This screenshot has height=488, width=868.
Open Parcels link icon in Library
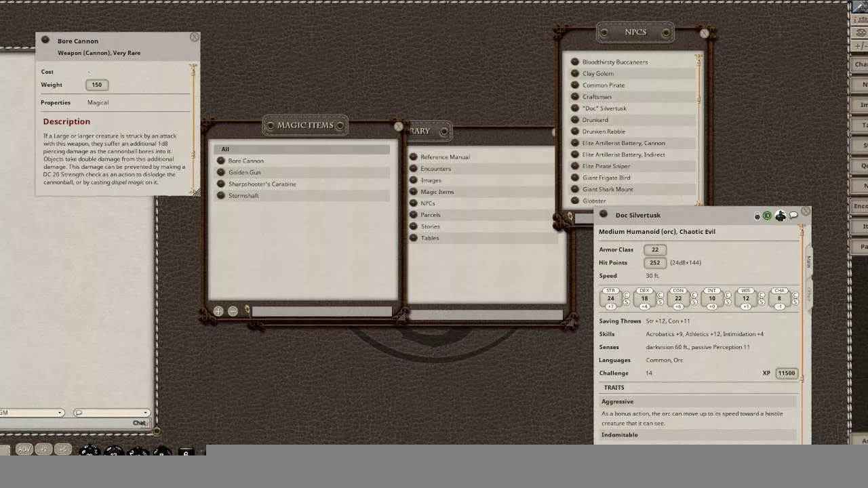pyautogui.click(x=413, y=215)
